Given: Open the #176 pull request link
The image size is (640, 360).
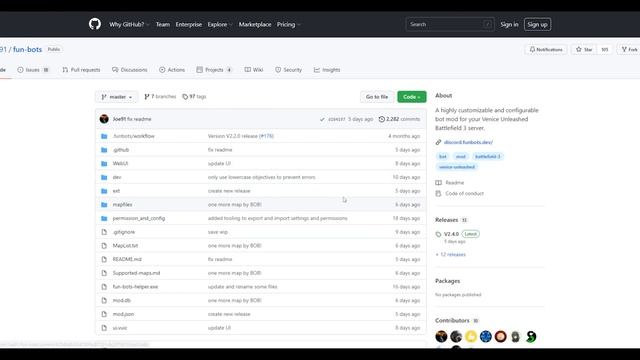Looking at the screenshot, I should tap(267, 136).
